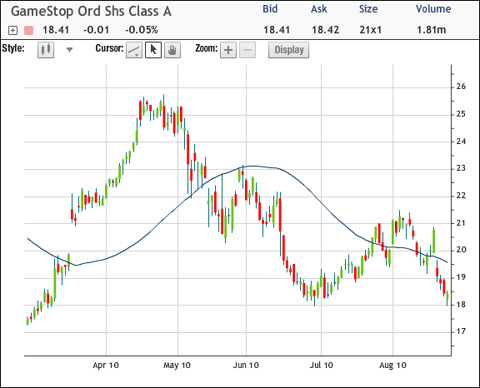Click the Ask column header
Viewport: 480px width, 388px height.
319,9
